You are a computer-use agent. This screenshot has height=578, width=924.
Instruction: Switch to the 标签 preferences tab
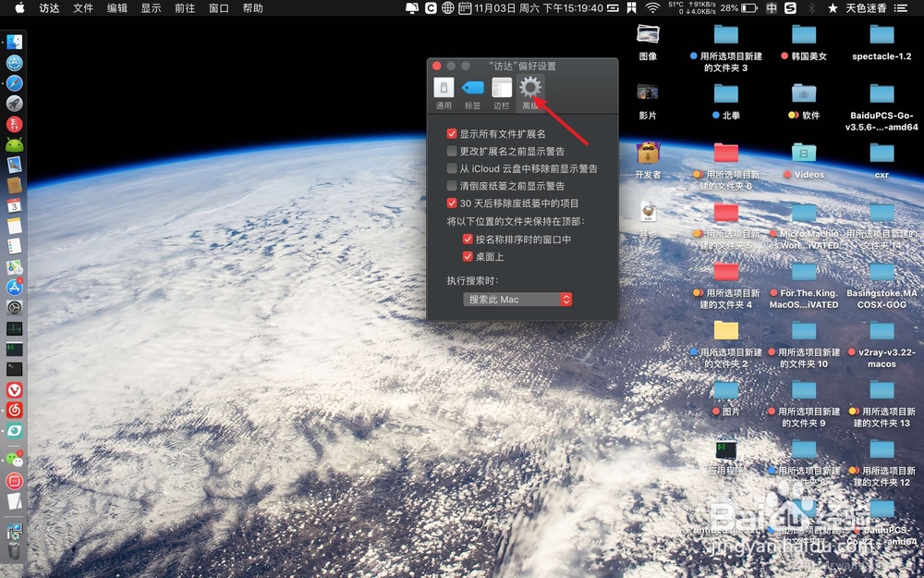pos(472,88)
